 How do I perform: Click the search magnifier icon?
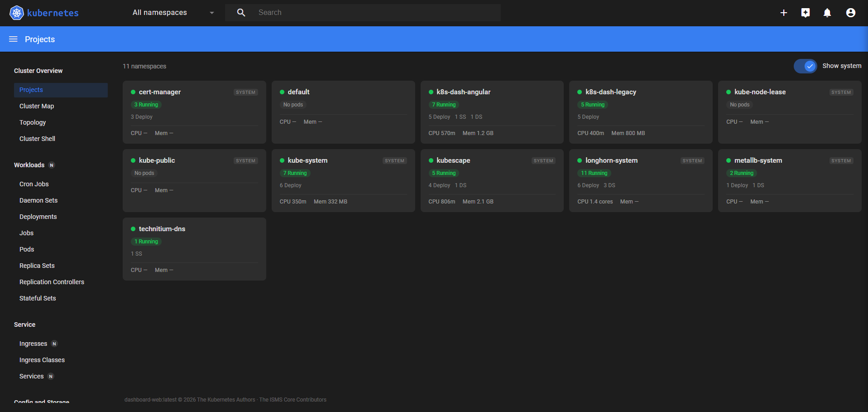click(x=241, y=13)
